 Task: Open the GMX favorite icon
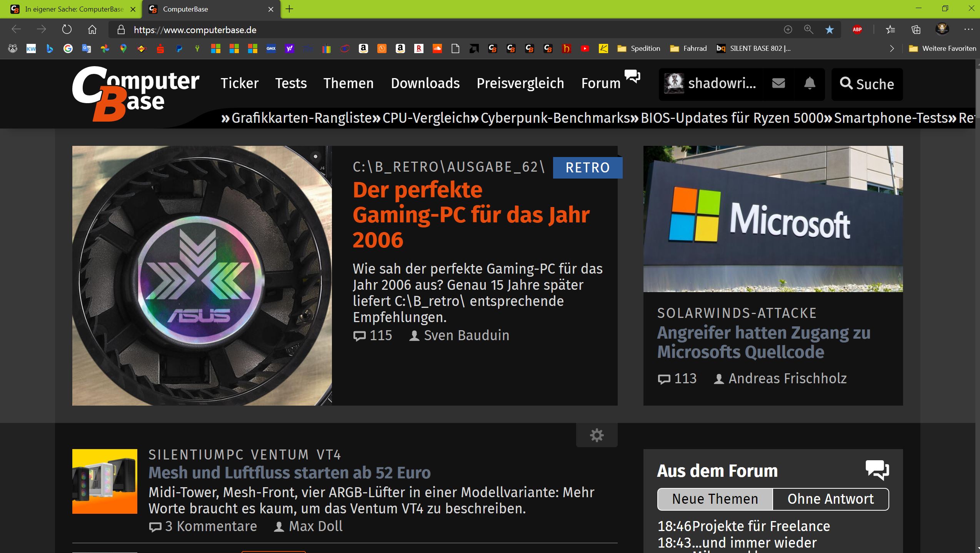pyautogui.click(x=271, y=48)
